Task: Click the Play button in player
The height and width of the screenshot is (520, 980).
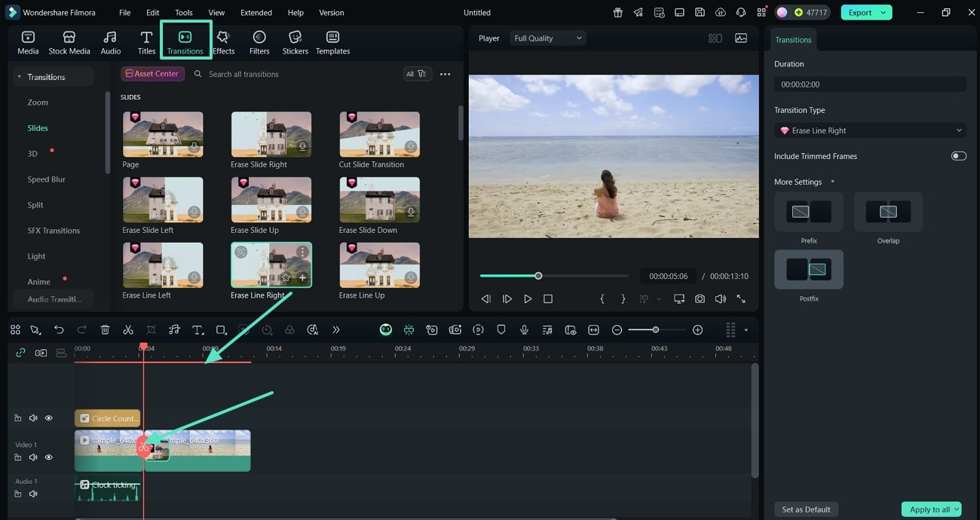Action: (x=528, y=299)
